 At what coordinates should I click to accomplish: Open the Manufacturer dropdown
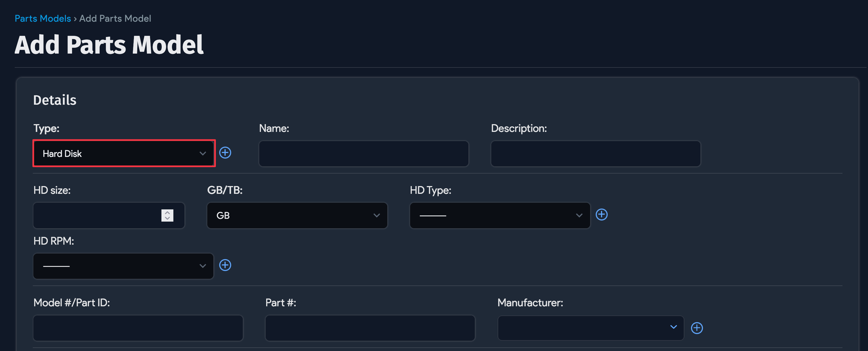pyautogui.click(x=590, y=327)
